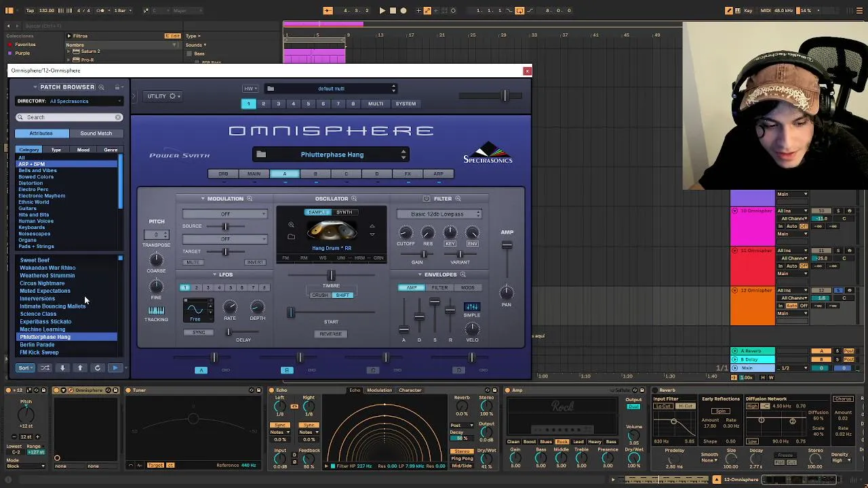Image resolution: width=868 pixels, height=488 pixels.
Task: Zoom into the Modulation section
Action: 250,199
